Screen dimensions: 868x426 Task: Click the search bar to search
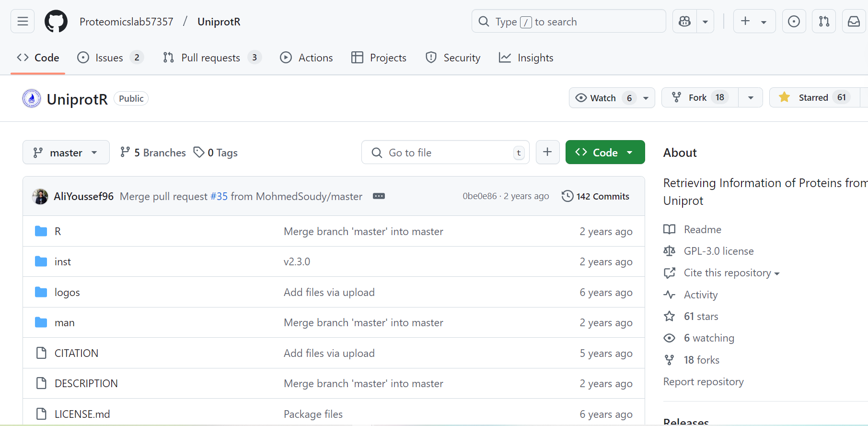pos(569,22)
